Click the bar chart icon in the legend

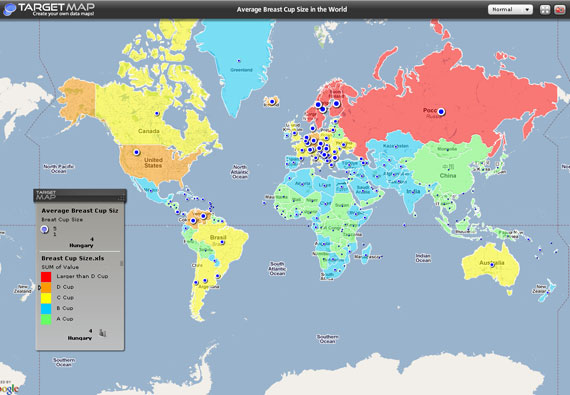103,332
